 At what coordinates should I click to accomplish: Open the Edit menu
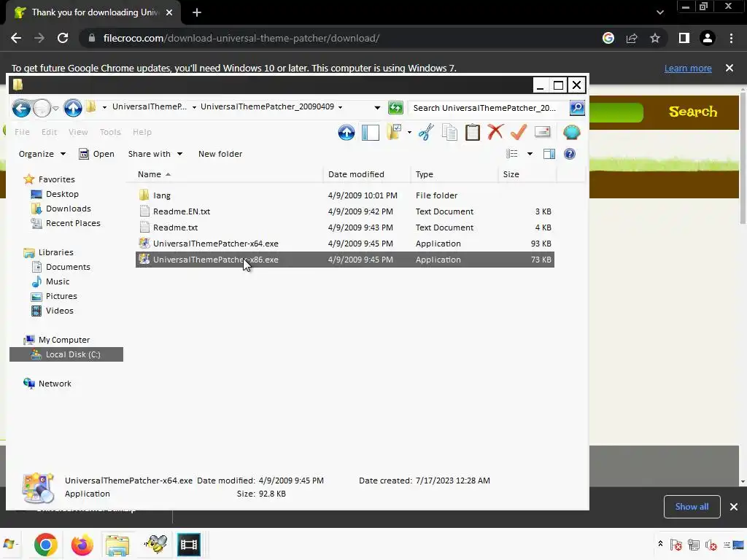pos(49,132)
